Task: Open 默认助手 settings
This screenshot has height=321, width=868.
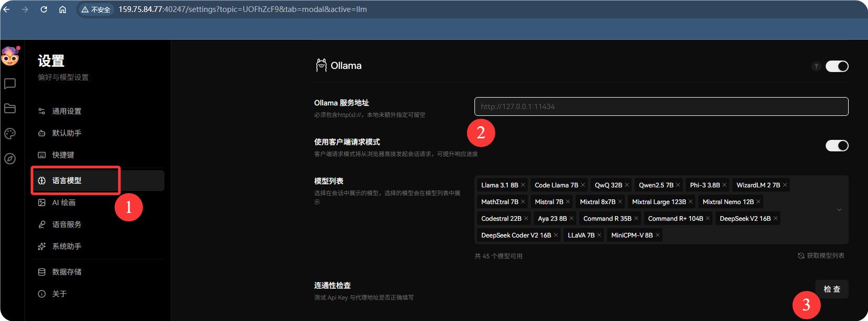Action: tap(98, 133)
